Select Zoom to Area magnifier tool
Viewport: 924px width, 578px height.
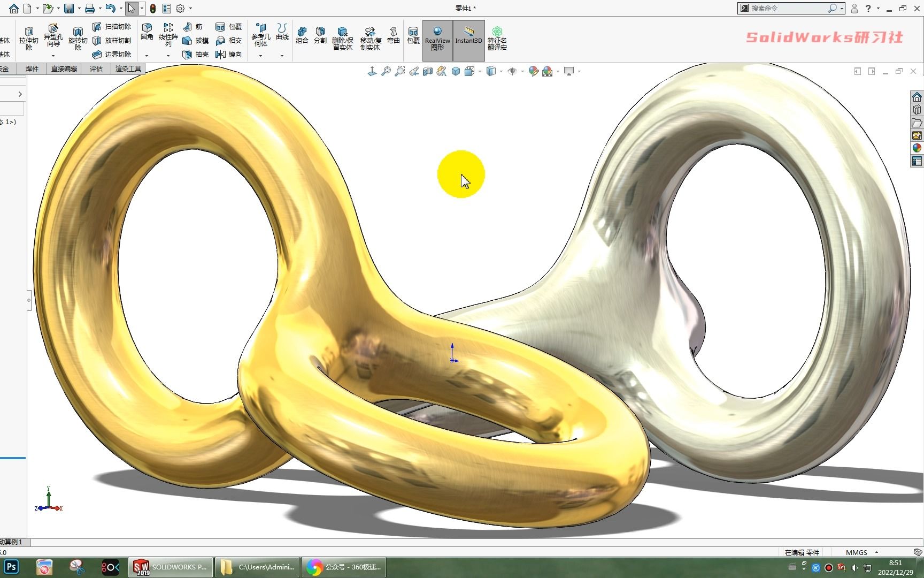399,71
